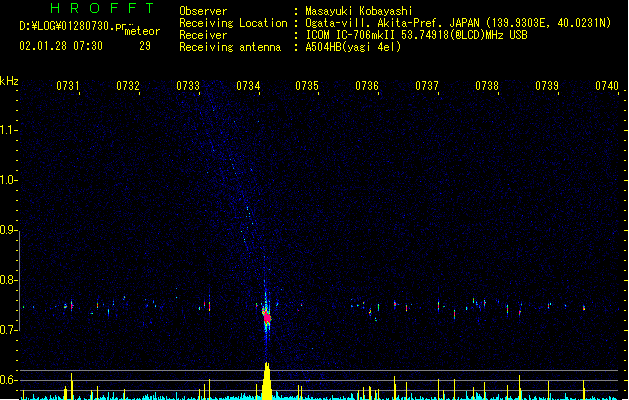
Task: Click the Ogata-vill. Akita-Pref. JAPAN location text
Action: (x=392, y=23)
